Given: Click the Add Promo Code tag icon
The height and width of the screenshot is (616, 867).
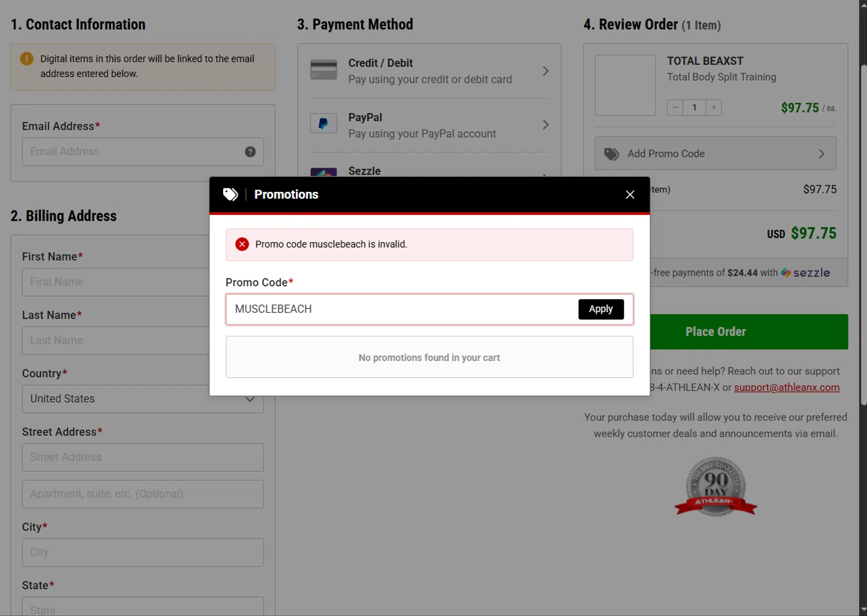Looking at the screenshot, I should click(x=612, y=154).
